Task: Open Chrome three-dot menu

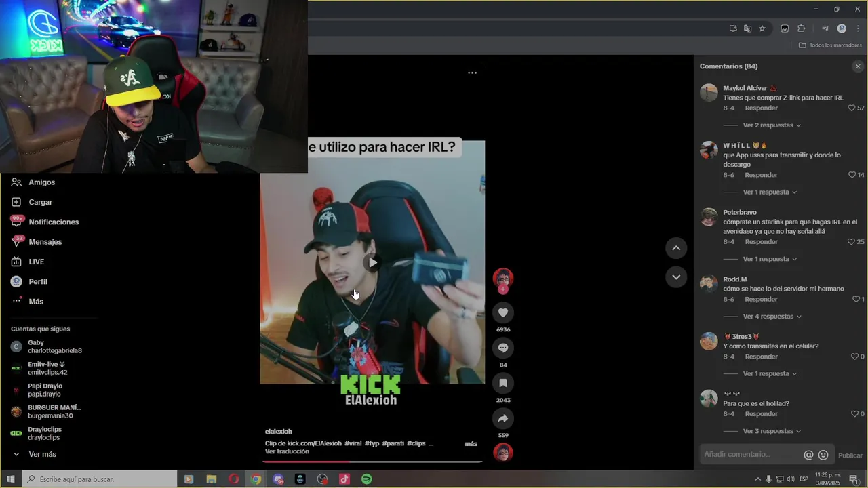Action: 858,28
